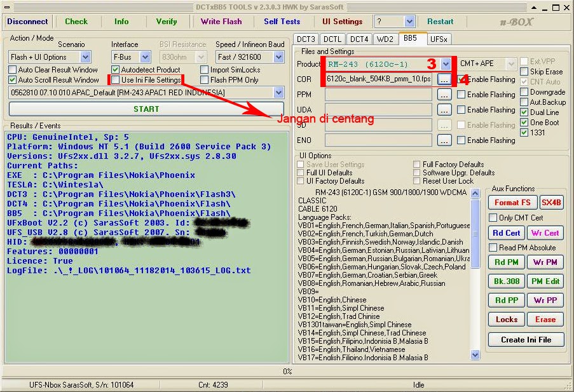
Task: Click the Disconnect toolbar button
Action: click(x=27, y=22)
